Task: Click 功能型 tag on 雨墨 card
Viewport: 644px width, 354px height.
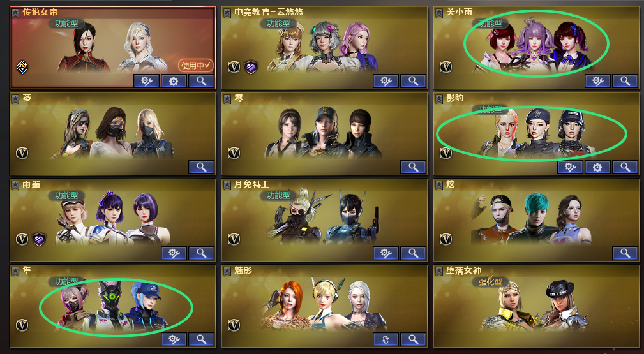Action: pyautogui.click(x=66, y=195)
